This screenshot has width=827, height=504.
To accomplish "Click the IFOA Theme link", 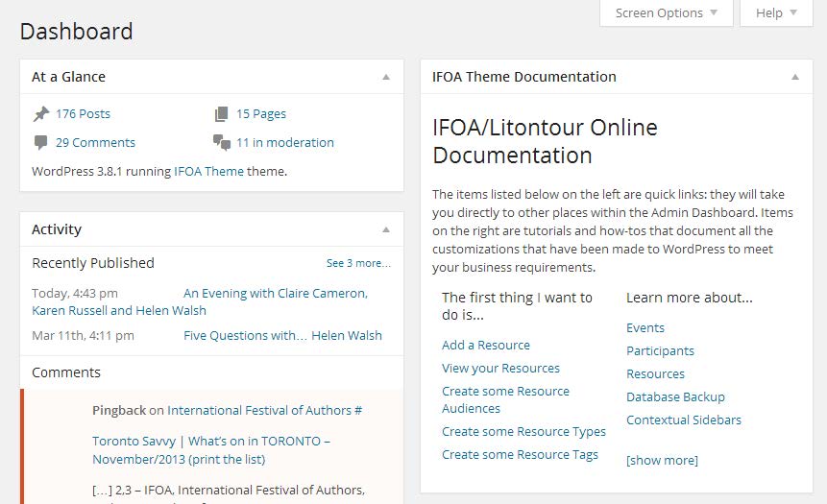I will [208, 171].
